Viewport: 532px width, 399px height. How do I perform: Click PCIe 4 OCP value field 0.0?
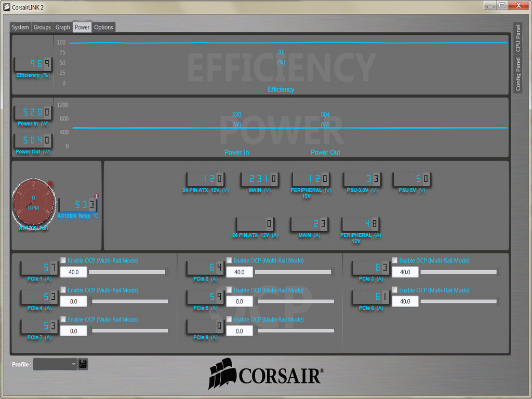(x=74, y=301)
